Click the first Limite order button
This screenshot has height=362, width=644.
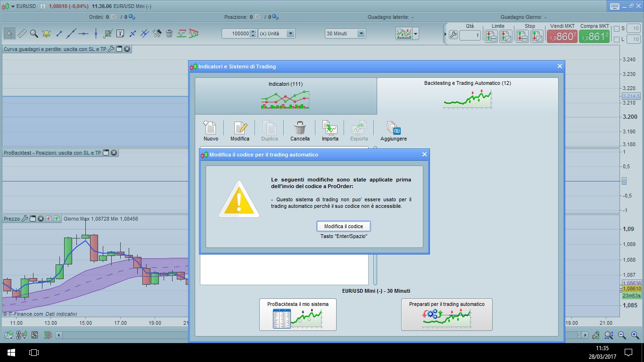coord(491,36)
